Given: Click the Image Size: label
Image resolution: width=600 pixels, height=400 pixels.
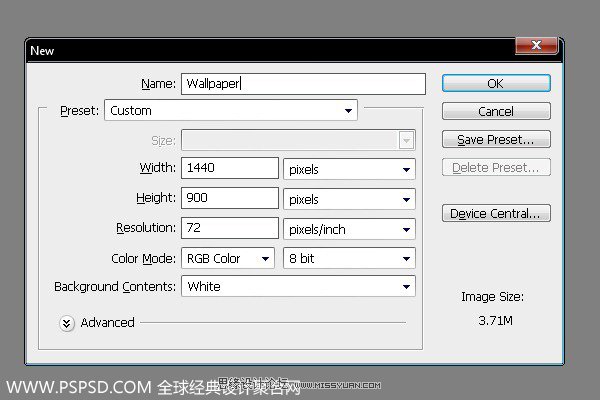Looking at the screenshot, I should (x=492, y=297).
